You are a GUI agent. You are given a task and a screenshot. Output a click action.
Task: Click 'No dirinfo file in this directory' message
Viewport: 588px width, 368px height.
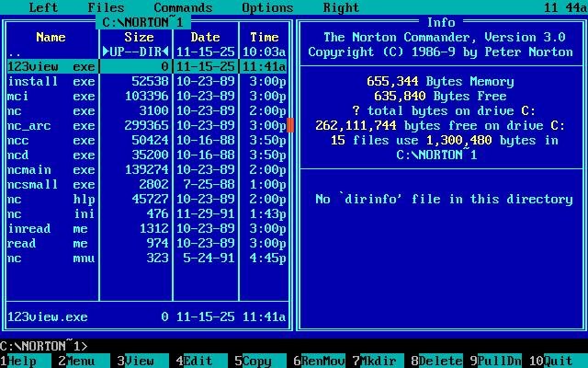coord(445,199)
